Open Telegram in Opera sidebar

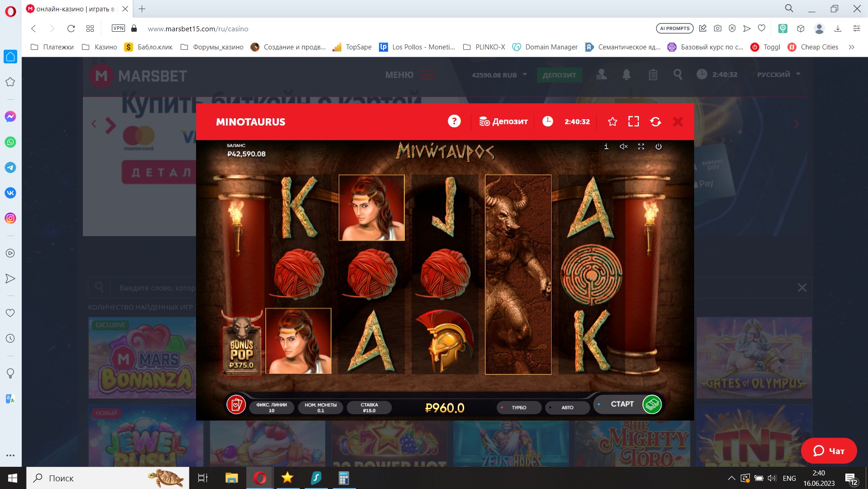click(x=10, y=168)
